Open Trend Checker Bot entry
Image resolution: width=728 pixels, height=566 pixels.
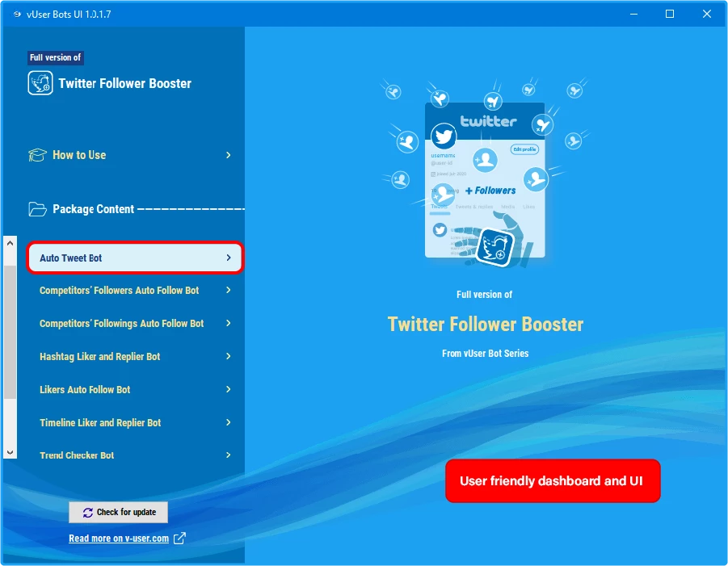[x=135, y=455]
